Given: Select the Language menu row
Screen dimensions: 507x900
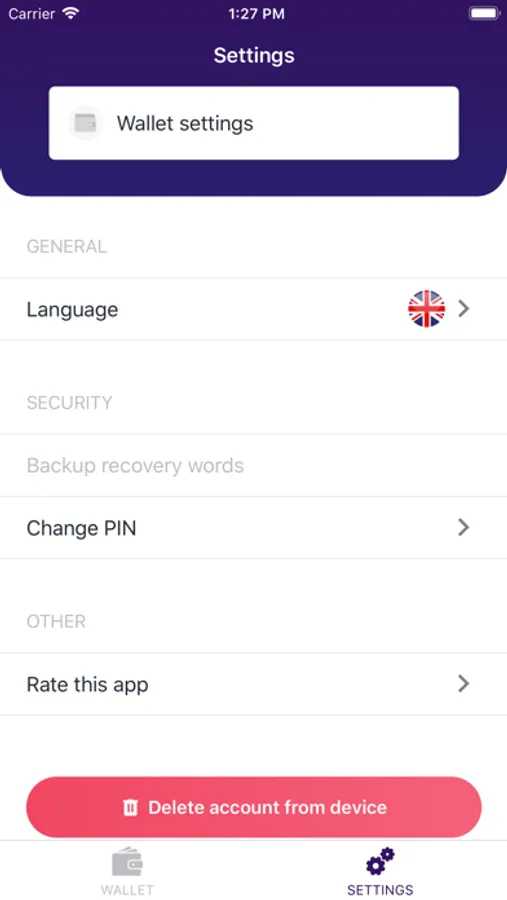Looking at the screenshot, I should point(253,309).
